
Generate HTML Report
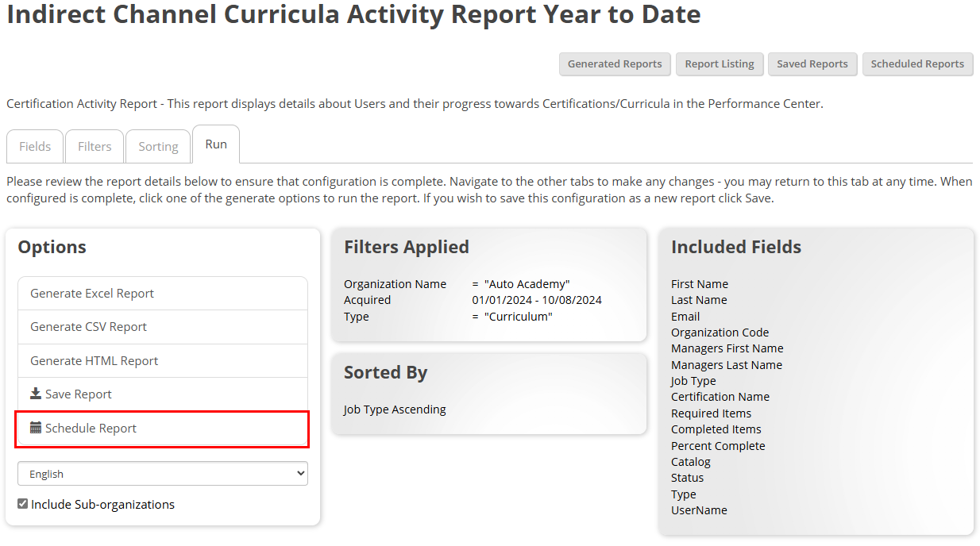coord(163,360)
